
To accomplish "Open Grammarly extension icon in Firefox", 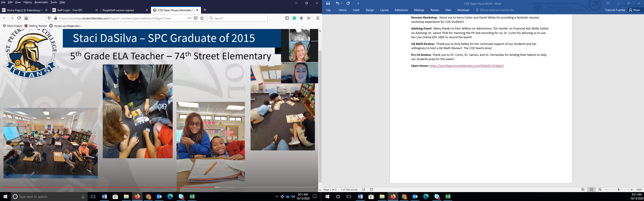I will click(x=294, y=18).
